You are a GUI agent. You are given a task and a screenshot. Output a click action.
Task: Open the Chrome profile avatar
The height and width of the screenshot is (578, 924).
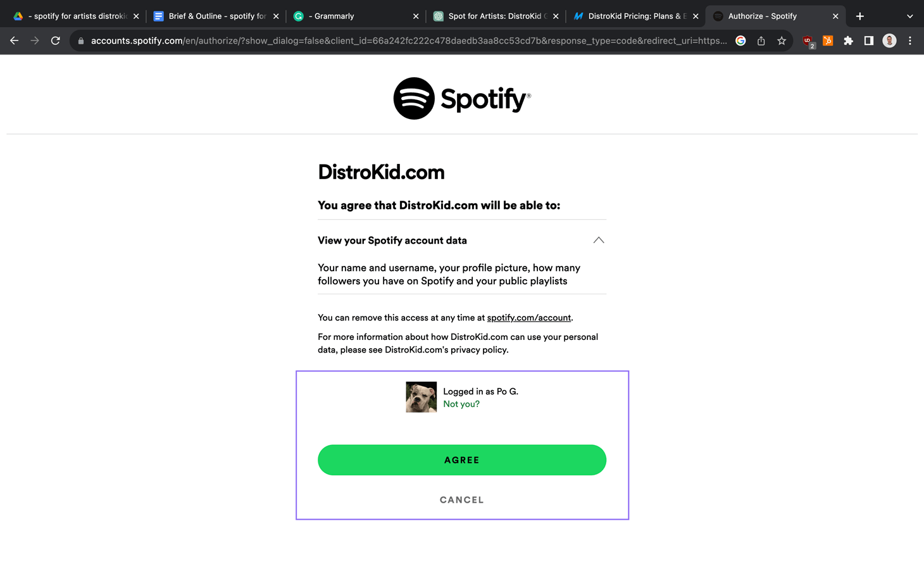point(889,41)
